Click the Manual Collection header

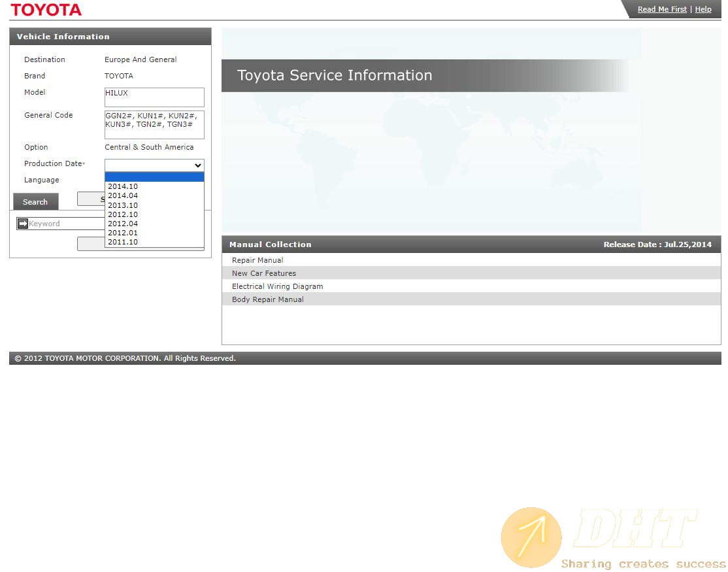[x=270, y=244]
